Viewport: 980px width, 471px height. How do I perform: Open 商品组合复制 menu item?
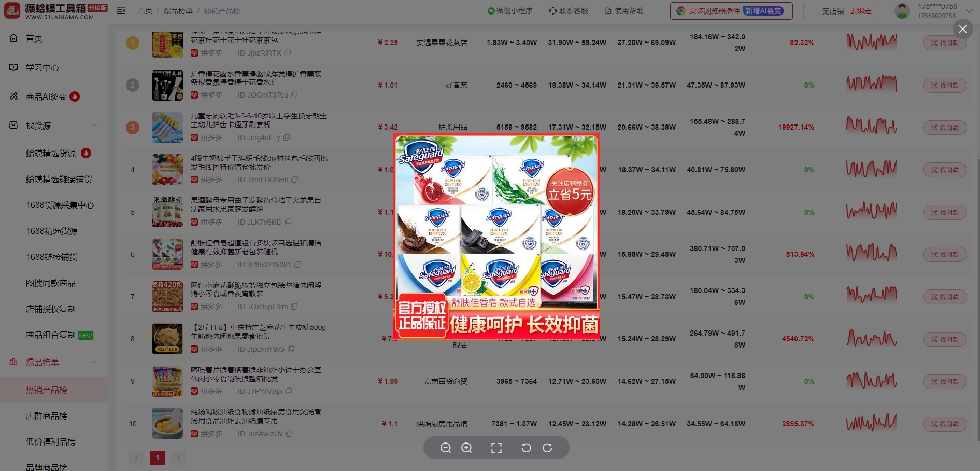[51, 335]
